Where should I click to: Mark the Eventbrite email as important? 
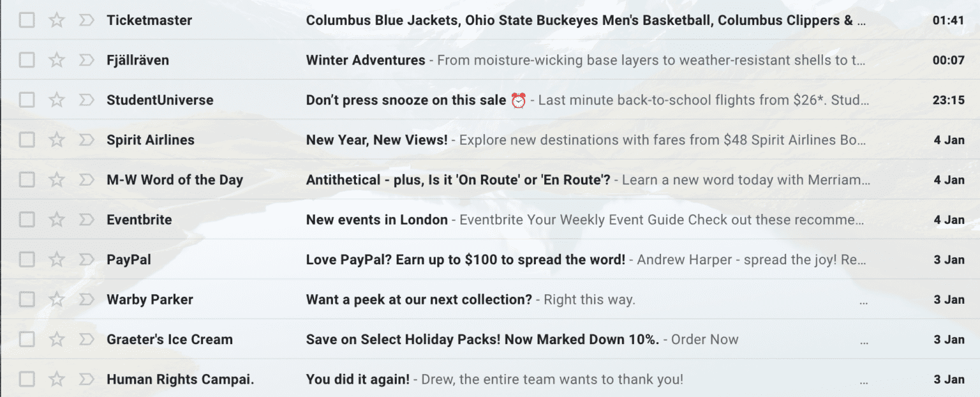pos(87,219)
